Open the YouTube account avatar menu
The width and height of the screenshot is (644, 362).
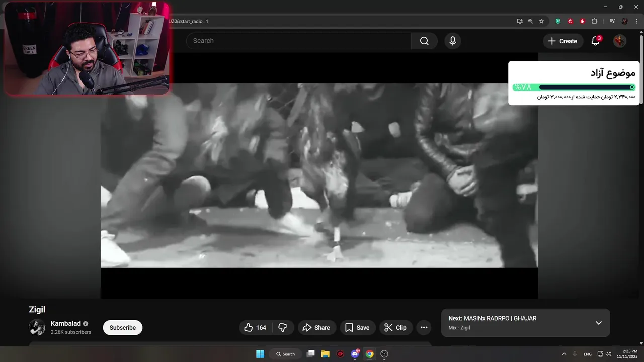[620, 41]
